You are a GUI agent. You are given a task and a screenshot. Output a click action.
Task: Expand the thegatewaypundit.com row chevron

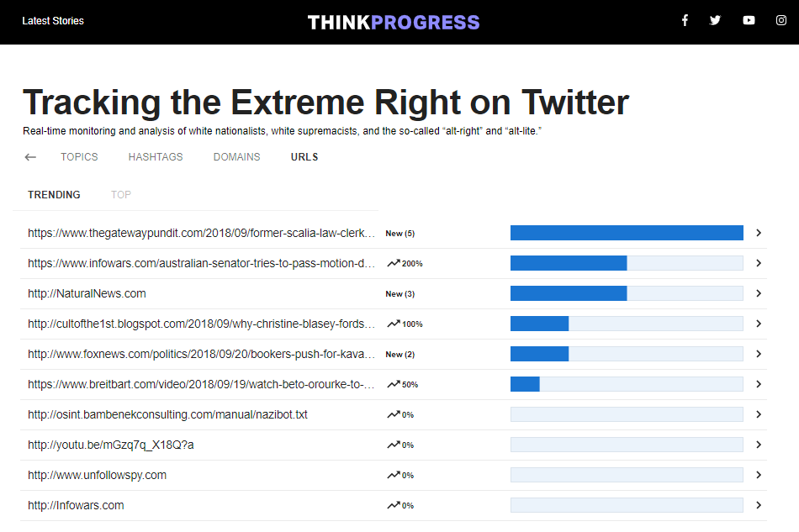pyautogui.click(x=759, y=233)
